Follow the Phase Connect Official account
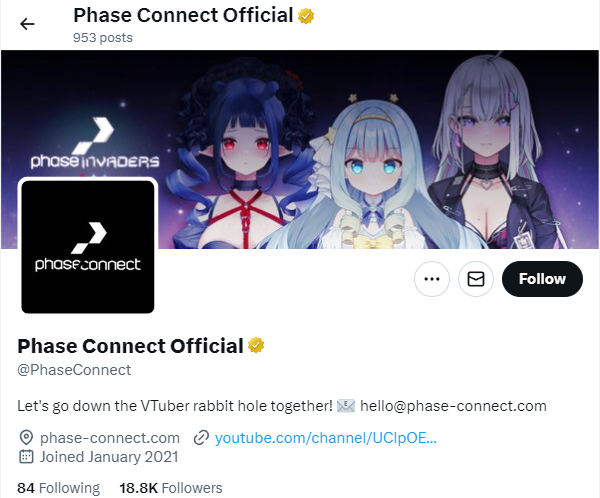 [542, 279]
